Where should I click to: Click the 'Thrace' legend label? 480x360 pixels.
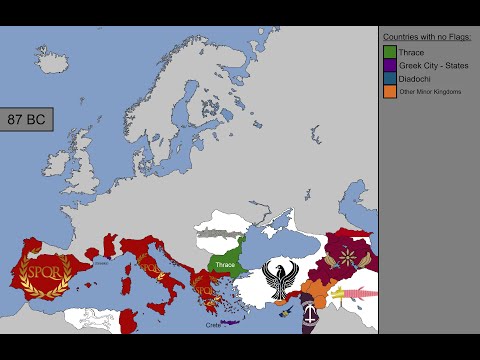tap(411, 53)
